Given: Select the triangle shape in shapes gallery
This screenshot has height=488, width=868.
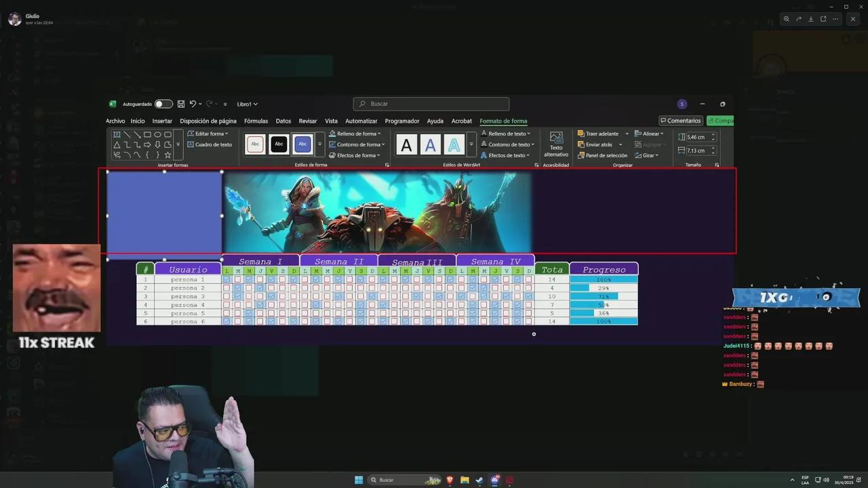Looking at the screenshot, I should pyautogui.click(x=117, y=144).
